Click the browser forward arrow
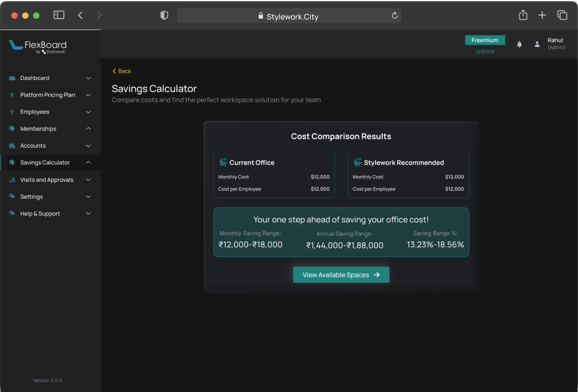Screen dimensions: 578x392 pyautogui.click(x=99, y=15)
